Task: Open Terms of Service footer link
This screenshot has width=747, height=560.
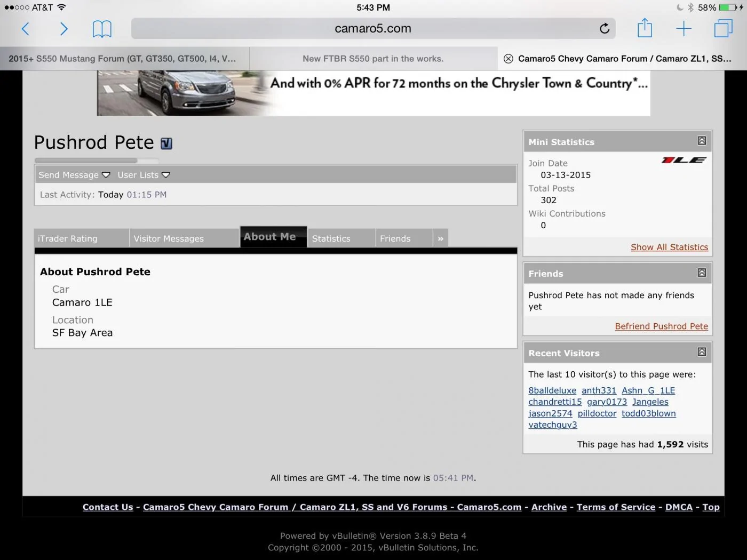Action: pos(616,507)
